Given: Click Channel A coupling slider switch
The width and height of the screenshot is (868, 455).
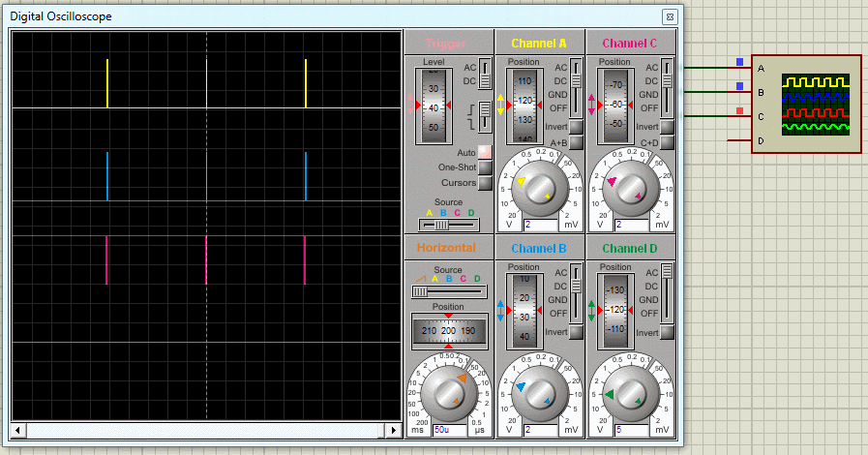Looking at the screenshot, I should coord(577,87).
